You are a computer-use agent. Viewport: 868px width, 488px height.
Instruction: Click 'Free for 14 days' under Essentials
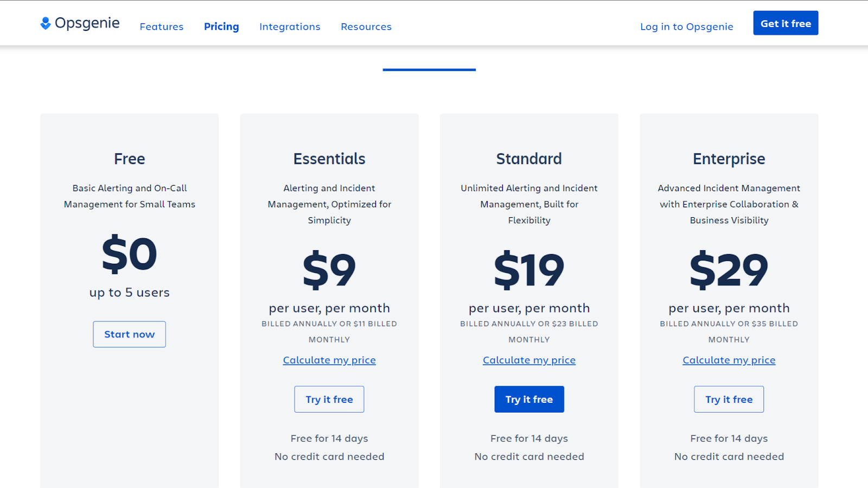(x=329, y=438)
